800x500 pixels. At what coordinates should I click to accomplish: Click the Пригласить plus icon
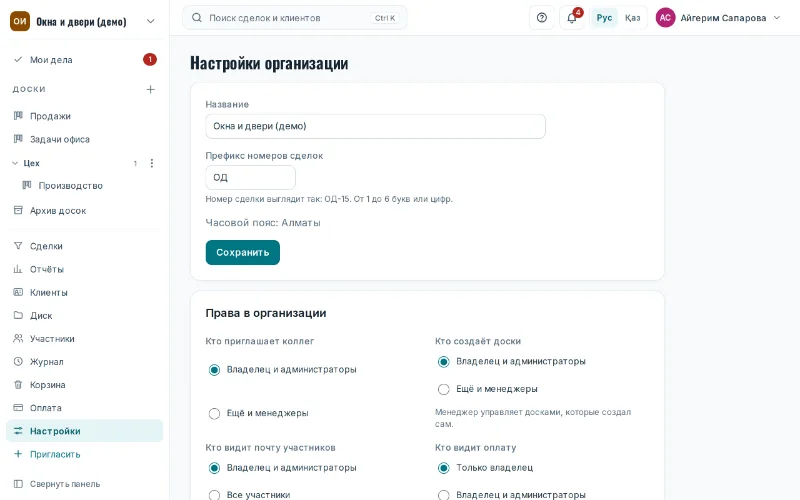point(18,454)
